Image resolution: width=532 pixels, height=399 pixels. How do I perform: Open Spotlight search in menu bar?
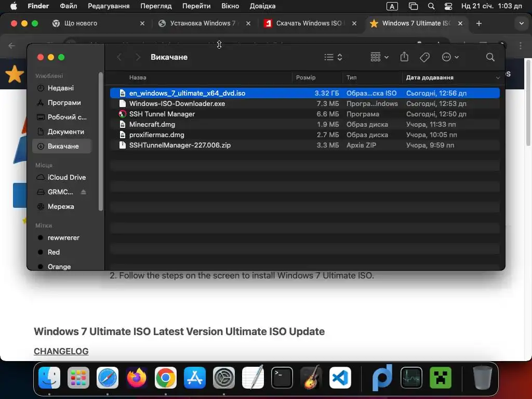tap(431, 6)
